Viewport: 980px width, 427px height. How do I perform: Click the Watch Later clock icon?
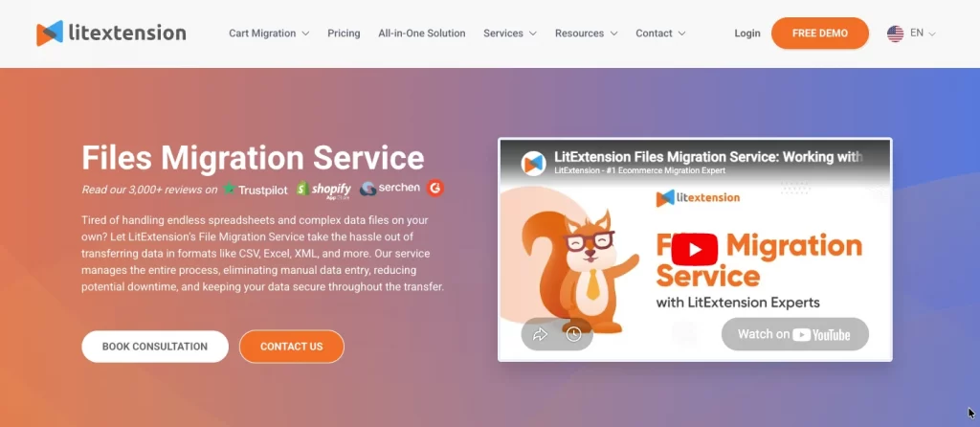click(573, 334)
